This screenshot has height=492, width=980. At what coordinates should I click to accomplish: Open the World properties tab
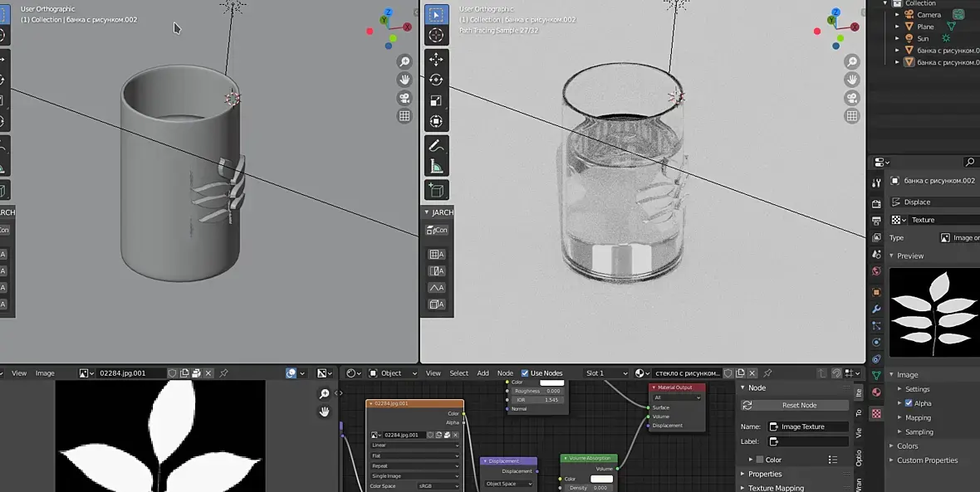(x=876, y=271)
